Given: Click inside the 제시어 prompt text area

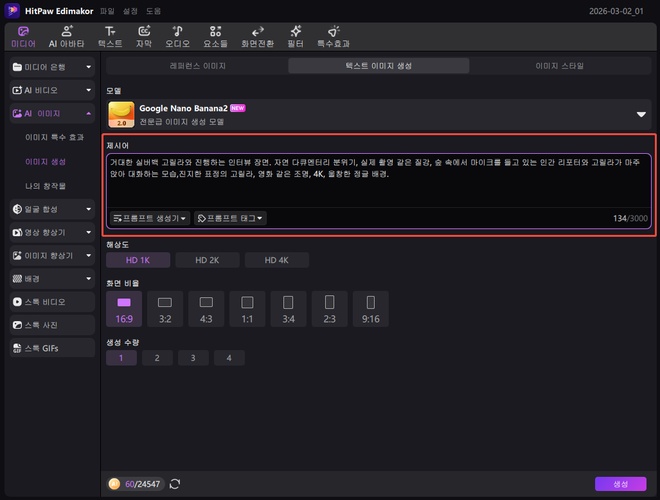Looking at the screenshot, I should [x=379, y=181].
